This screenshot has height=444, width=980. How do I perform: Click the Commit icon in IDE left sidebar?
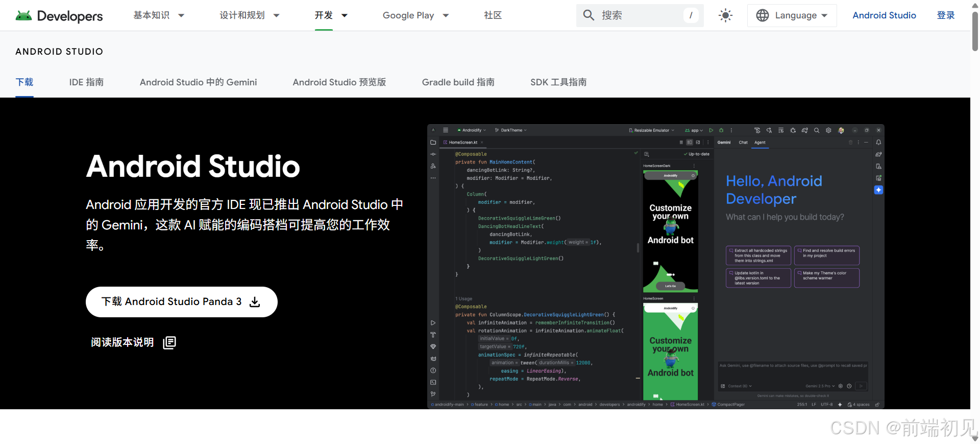coord(433,154)
